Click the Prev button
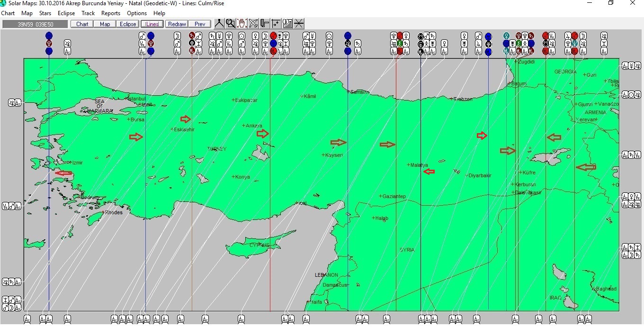644x328 pixels. pyautogui.click(x=200, y=24)
